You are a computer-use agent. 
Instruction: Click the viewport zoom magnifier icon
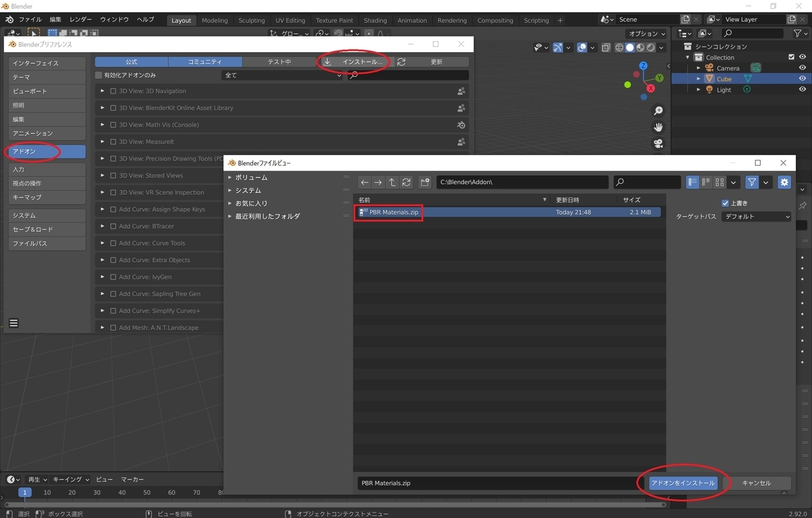click(x=658, y=111)
